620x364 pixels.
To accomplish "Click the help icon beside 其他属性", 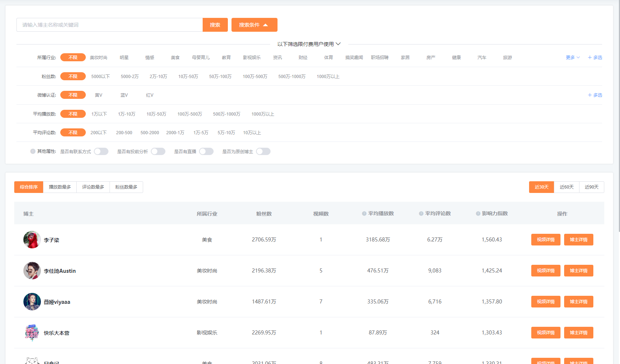I will click(x=33, y=151).
